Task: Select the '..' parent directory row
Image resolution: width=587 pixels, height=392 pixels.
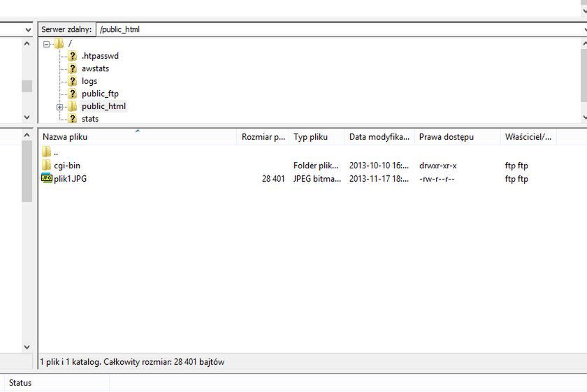Action: coord(313,152)
